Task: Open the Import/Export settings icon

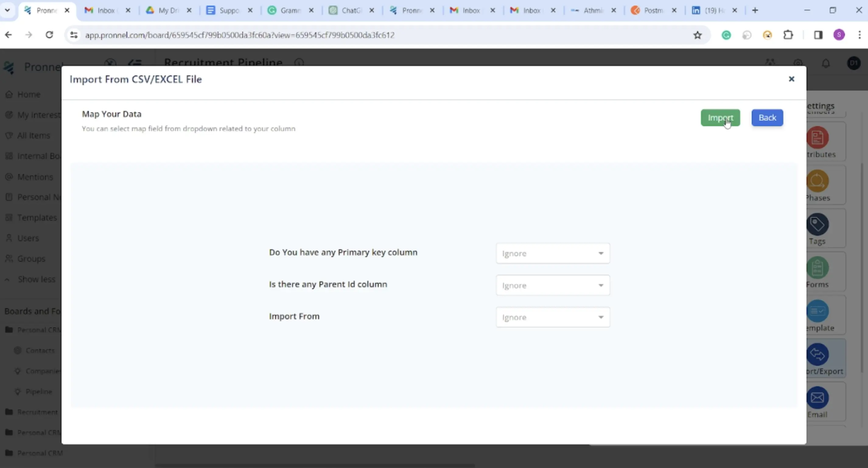Action: 817,354
